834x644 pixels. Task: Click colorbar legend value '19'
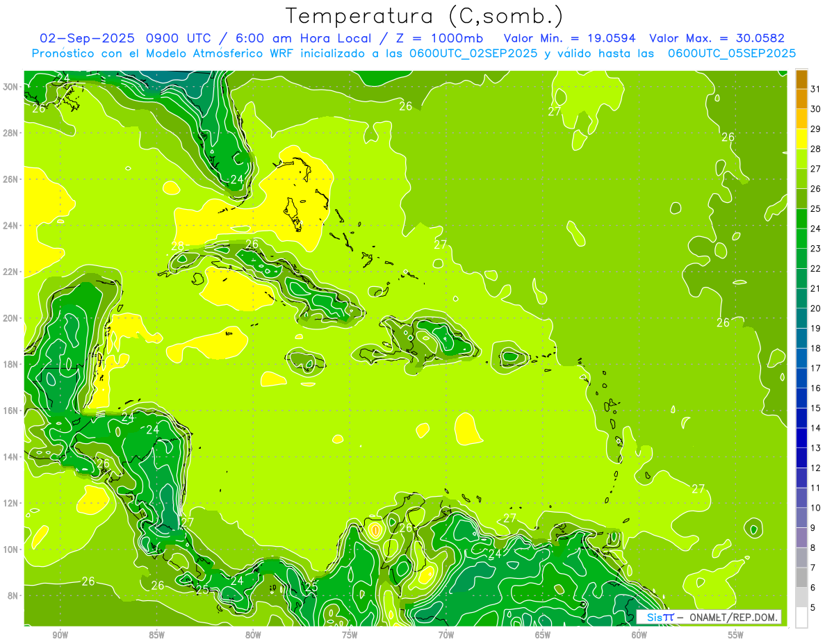click(x=816, y=328)
